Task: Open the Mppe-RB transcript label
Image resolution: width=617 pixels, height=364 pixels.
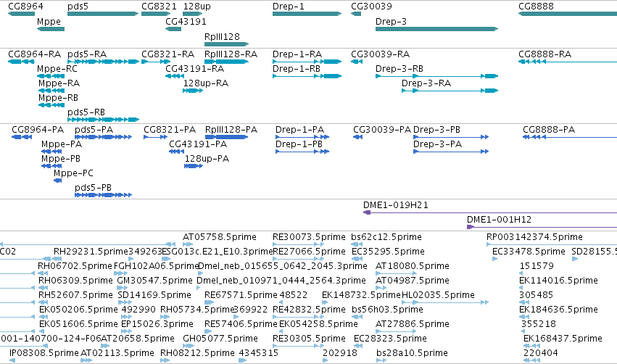Action: point(58,98)
